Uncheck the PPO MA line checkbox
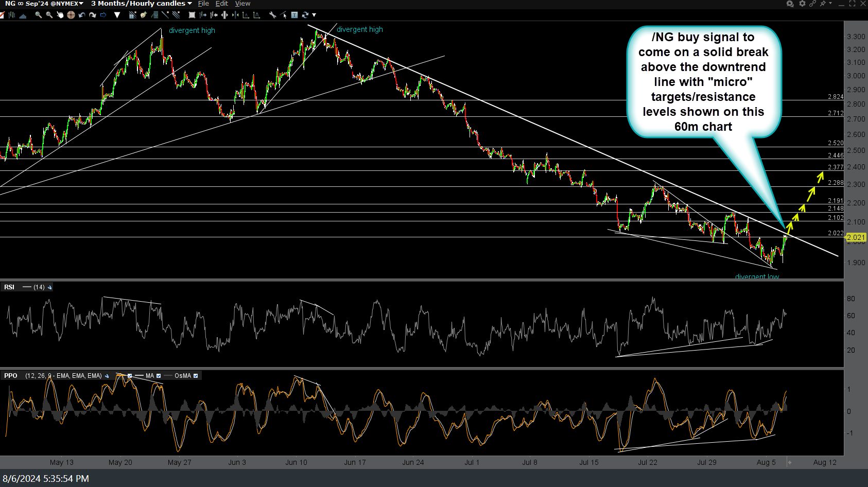The image size is (868, 487). pos(159,376)
